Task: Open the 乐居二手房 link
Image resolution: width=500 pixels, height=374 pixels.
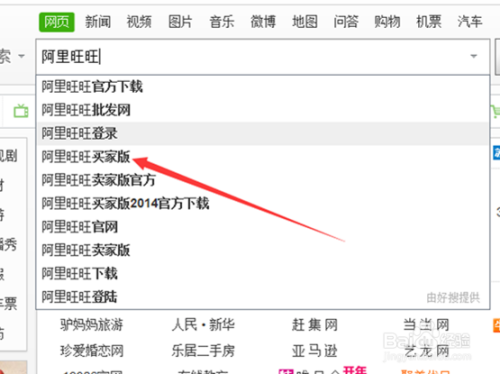Action: point(203,351)
